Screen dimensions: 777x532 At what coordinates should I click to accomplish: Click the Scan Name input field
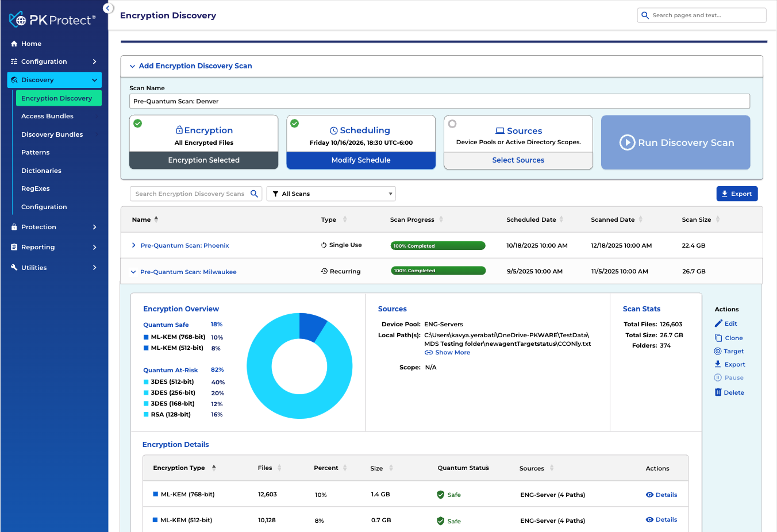[440, 101]
